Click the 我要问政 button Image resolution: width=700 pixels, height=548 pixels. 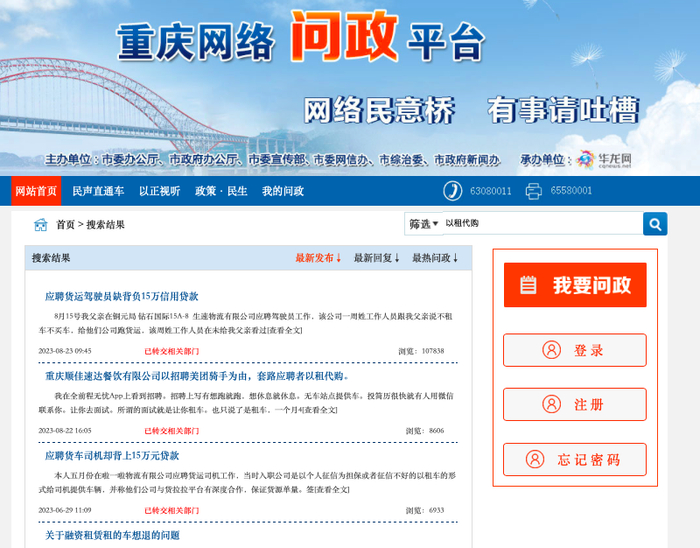(575, 285)
